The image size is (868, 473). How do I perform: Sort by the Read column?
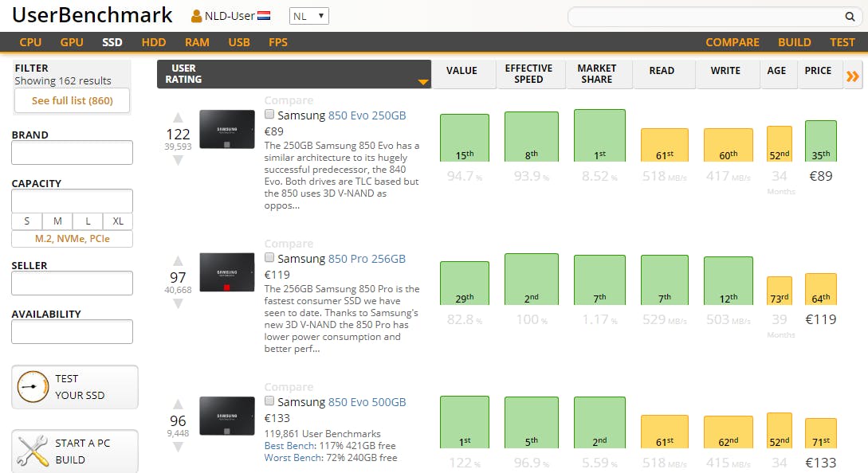tap(664, 74)
